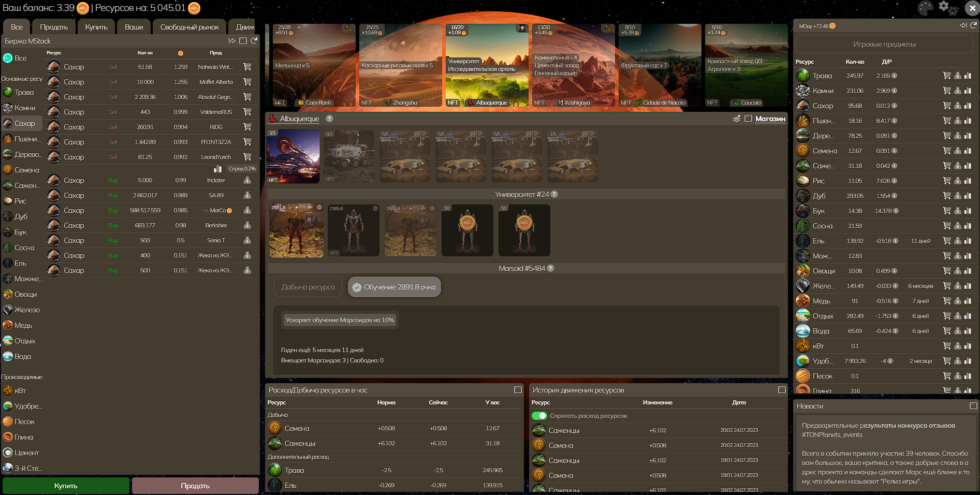Select кВт in the produced resources list
Viewport: 980px width, 495px height.
coord(22,390)
